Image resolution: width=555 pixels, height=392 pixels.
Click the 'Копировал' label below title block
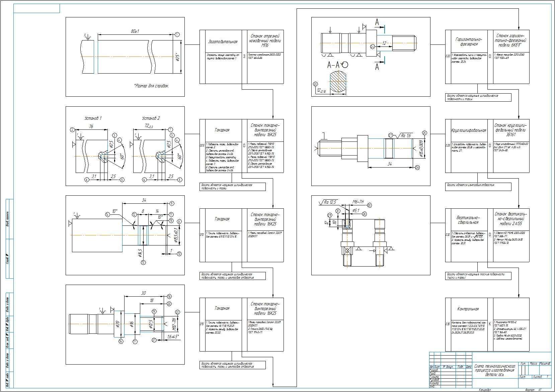[485, 390]
